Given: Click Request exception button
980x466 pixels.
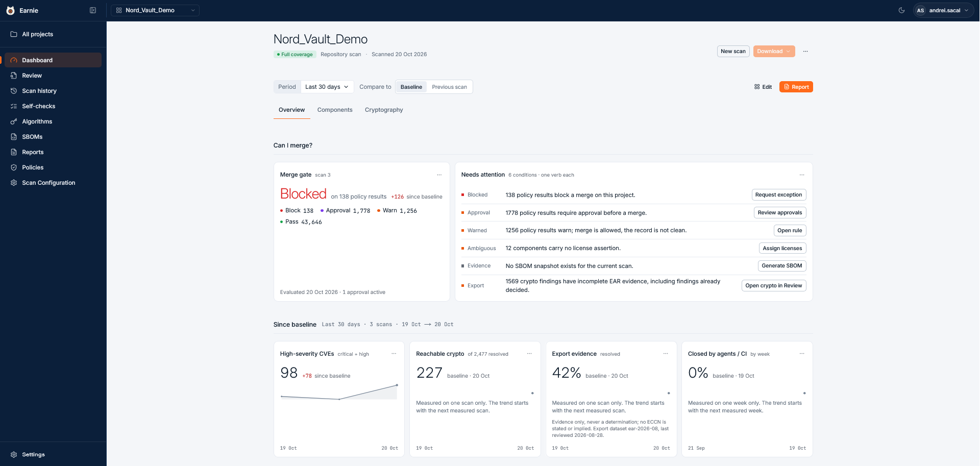Looking at the screenshot, I should pyautogui.click(x=779, y=194).
